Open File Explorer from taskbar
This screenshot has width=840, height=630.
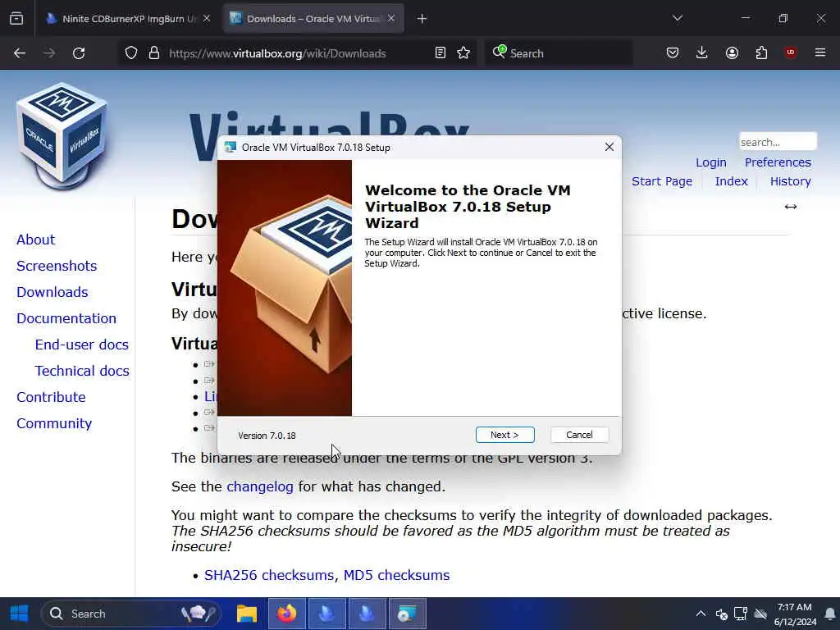coord(247,614)
